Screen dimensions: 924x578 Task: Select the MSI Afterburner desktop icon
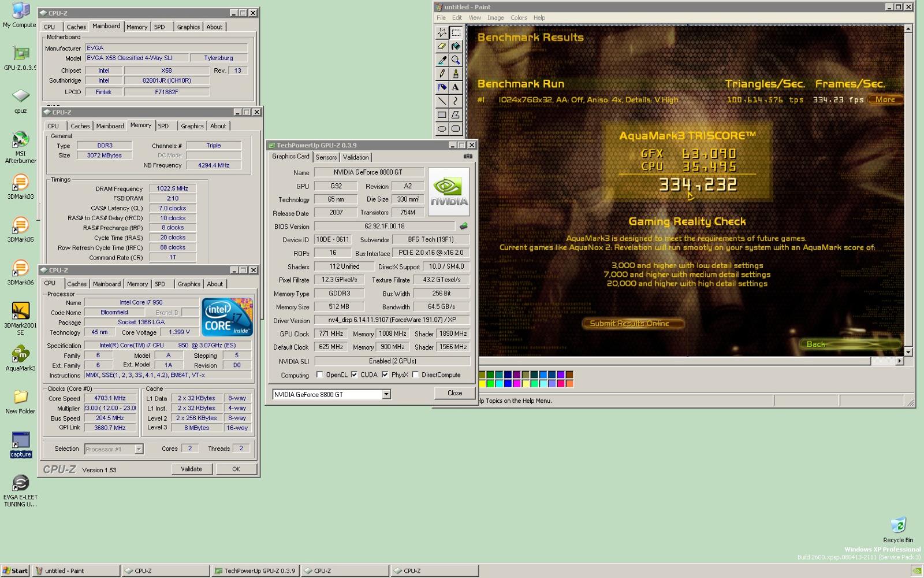tap(20, 147)
